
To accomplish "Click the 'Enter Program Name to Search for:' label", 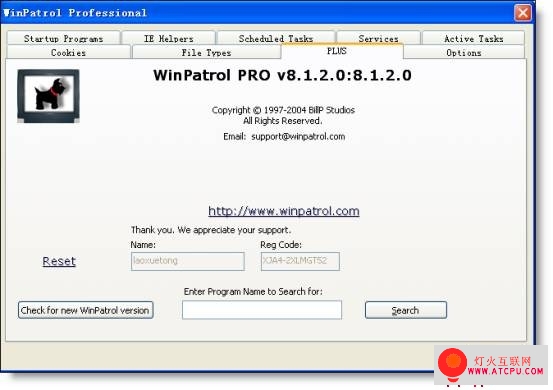I will (x=253, y=292).
